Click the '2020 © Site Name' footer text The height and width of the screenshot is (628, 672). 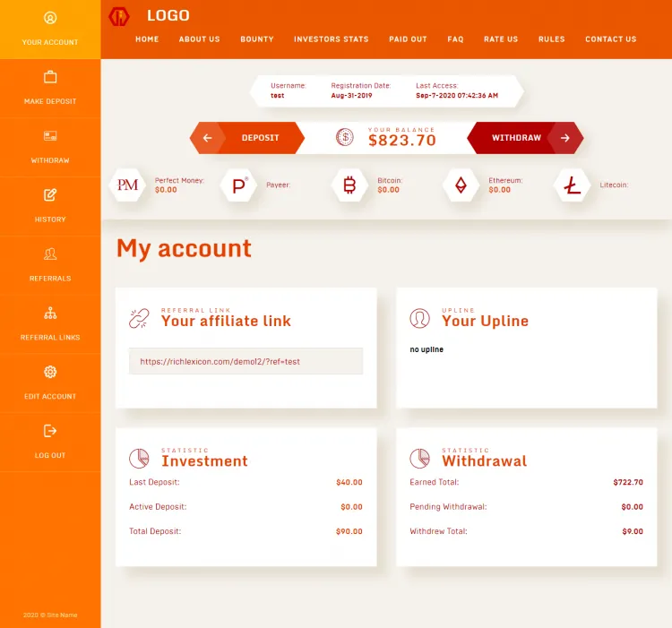click(50, 615)
